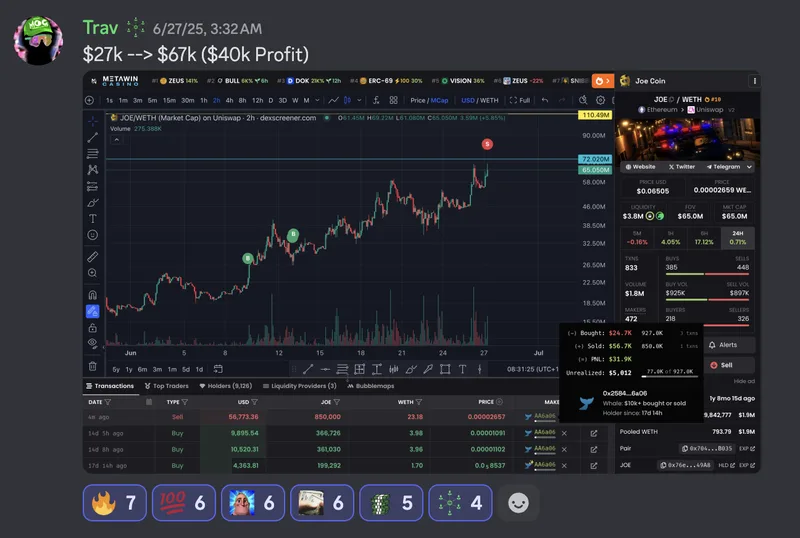Image resolution: width=800 pixels, height=538 pixels.
Task: Open the candlestick chart type selector
Action: (347, 101)
